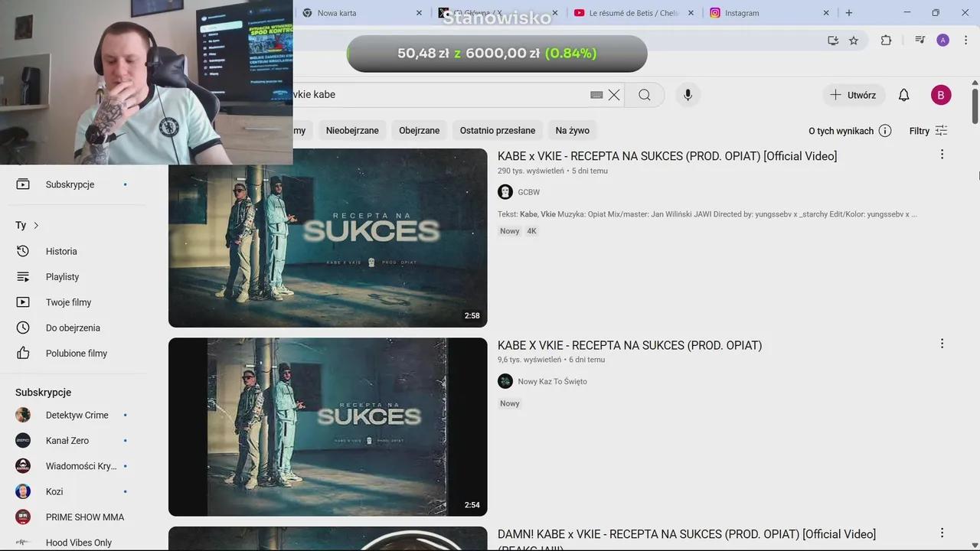Image resolution: width=980 pixels, height=551 pixels.
Task: Open the on-screen keyboard in the search bar
Action: pos(596,95)
